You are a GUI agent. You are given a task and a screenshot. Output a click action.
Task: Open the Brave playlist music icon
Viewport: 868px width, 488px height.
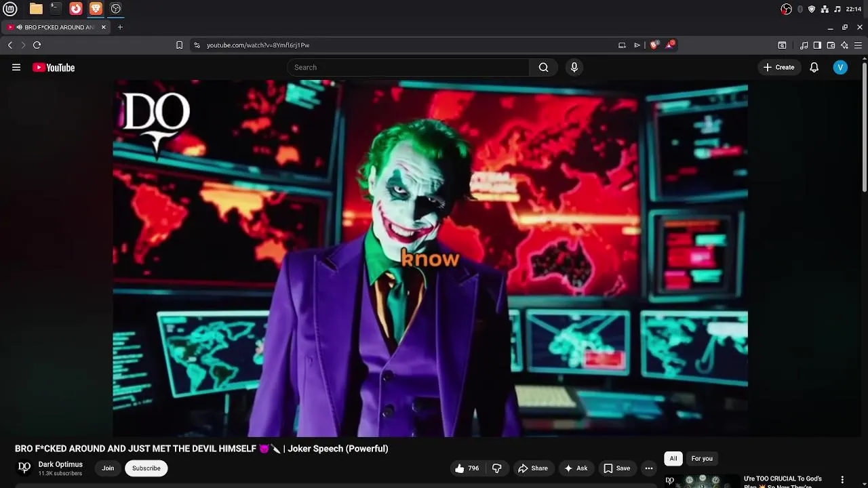coord(804,45)
